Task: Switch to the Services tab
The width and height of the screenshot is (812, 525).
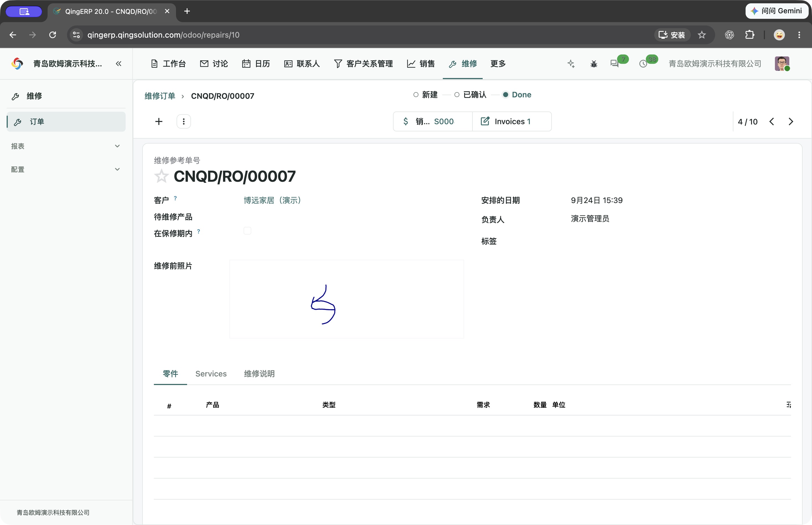Action: tap(211, 374)
